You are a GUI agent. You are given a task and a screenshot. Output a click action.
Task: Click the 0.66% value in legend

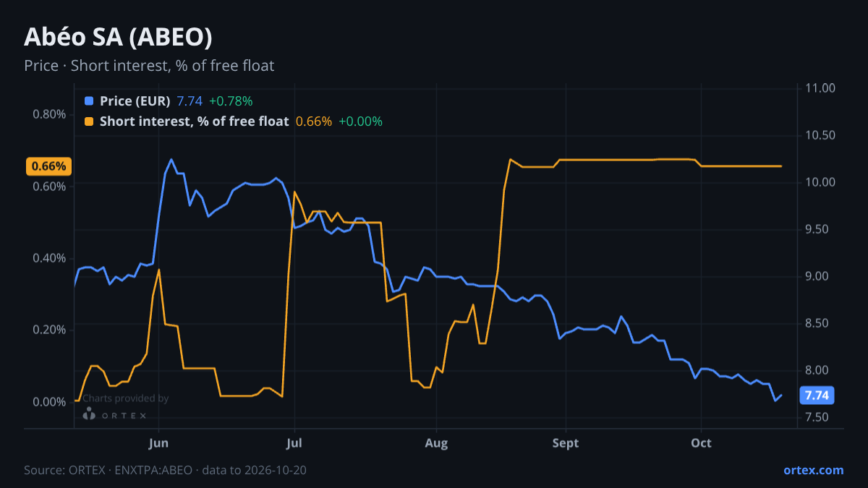tap(314, 121)
